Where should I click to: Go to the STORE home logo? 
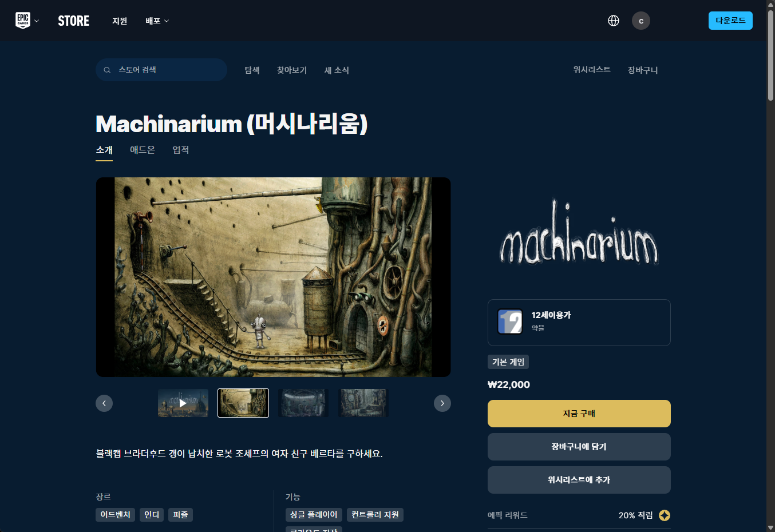(x=74, y=21)
